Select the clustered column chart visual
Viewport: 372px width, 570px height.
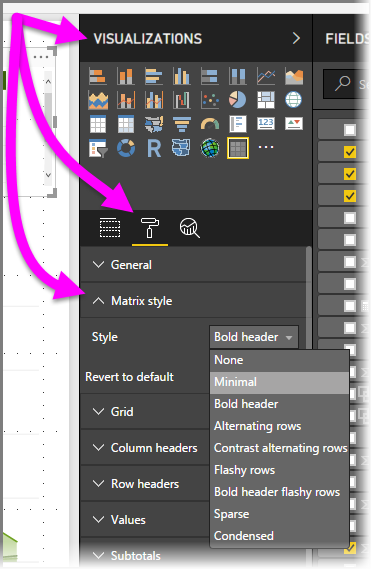[181, 76]
